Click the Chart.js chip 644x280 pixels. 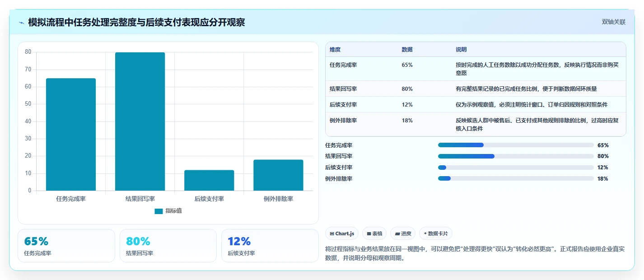click(342, 233)
